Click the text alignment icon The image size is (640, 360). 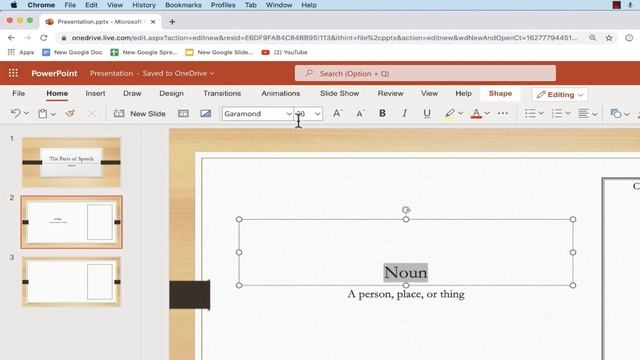(584, 113)
